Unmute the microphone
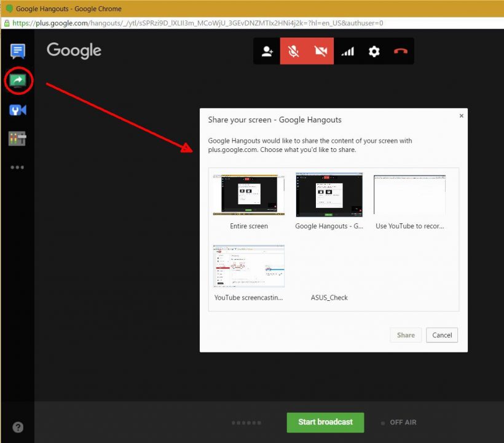The height and width of the screenshot is (443, 504). click(294, 51)
